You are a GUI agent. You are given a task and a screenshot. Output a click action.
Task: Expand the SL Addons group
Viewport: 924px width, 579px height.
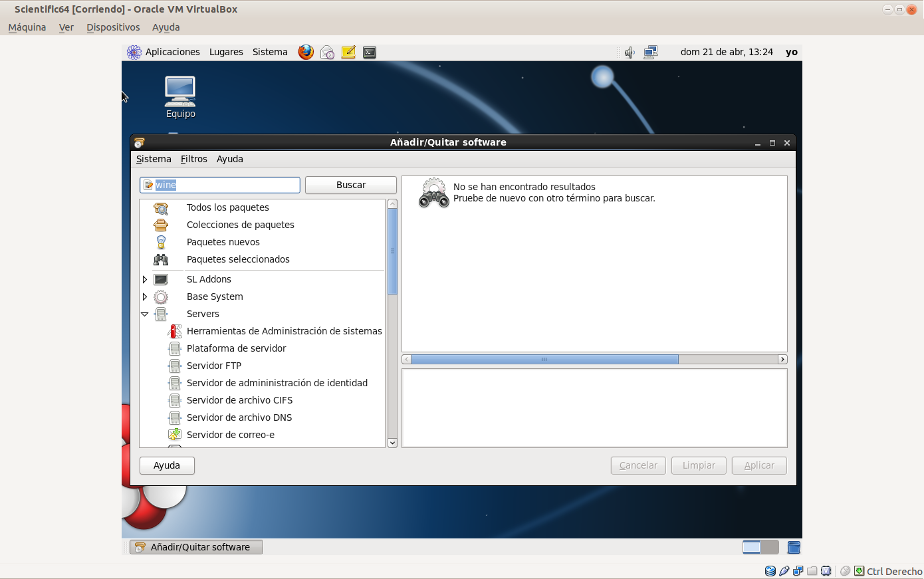[145, 279]
